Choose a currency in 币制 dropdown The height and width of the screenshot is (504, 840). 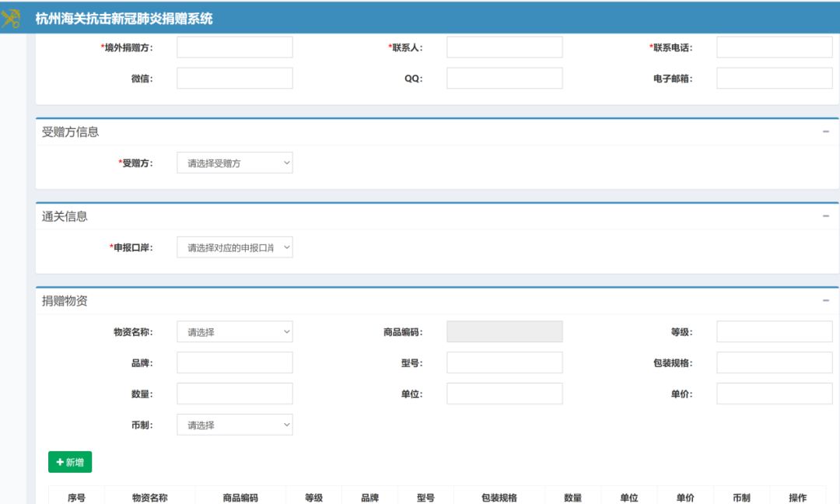click(235, 425)
